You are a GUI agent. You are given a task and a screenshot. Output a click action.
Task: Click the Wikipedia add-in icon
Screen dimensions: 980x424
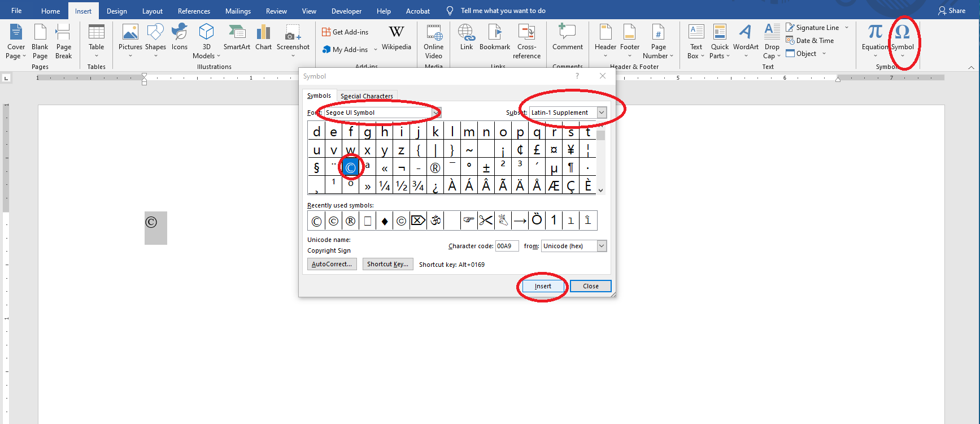(397, 38)
